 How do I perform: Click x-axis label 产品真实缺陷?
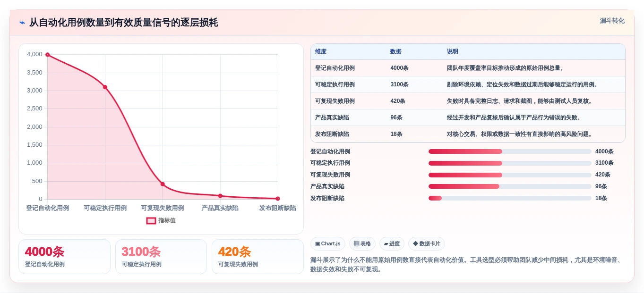(x=220, y=208)
